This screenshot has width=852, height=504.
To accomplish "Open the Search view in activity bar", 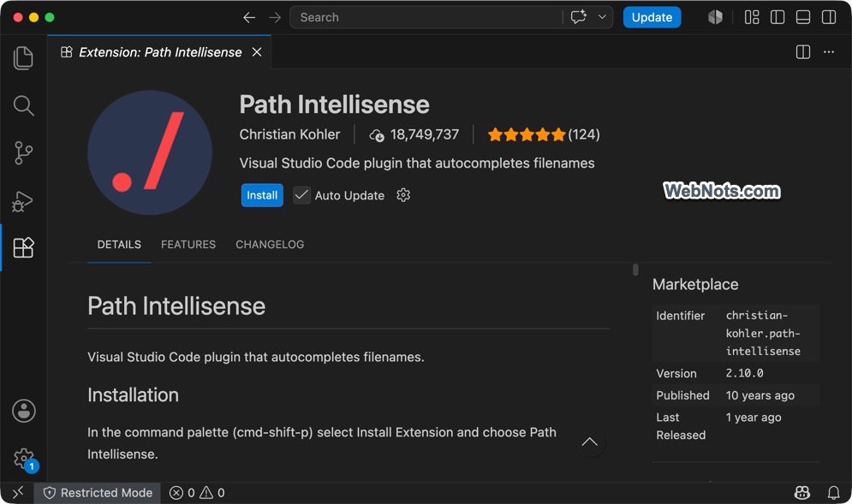I will tap(23, 105).
